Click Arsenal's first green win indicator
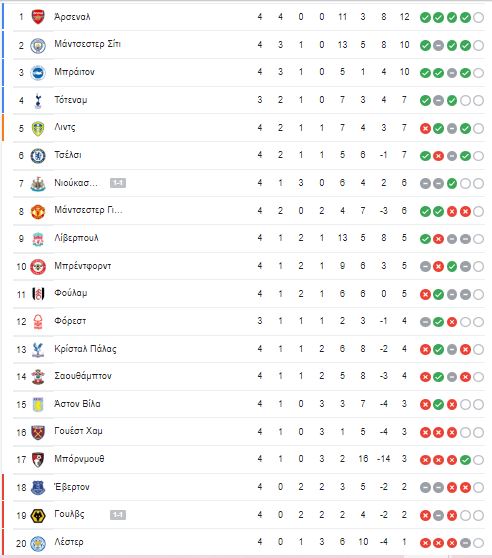This screenshot has height=558, width=492. [425, 17]
